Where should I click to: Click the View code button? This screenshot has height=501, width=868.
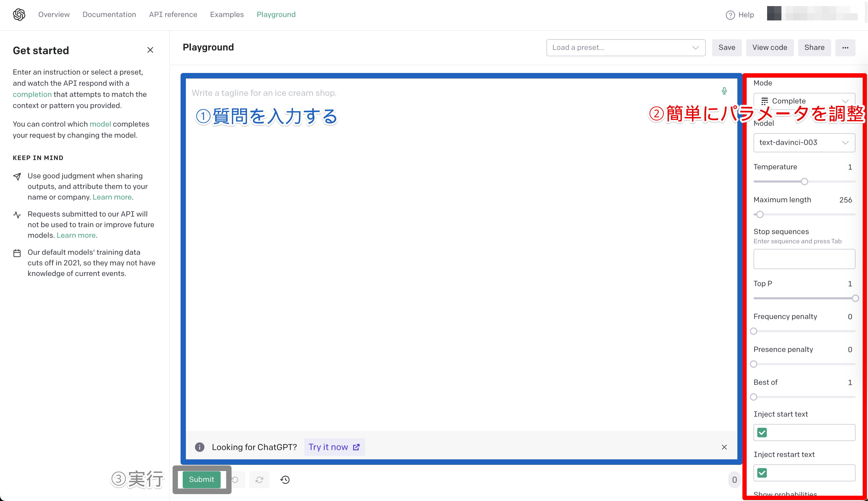[769, 48]
